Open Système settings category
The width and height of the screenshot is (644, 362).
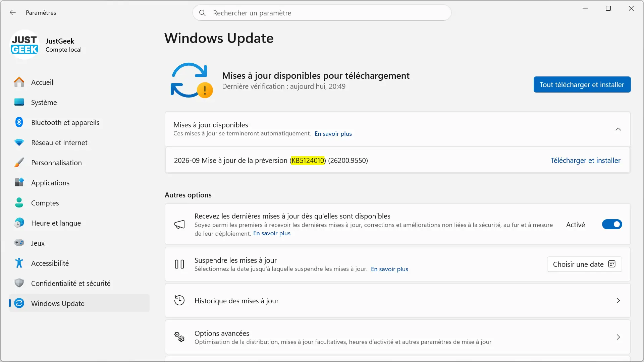pos(79,102)
